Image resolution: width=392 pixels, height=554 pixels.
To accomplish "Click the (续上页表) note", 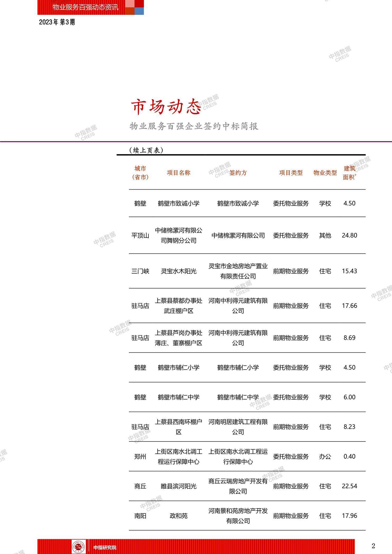I will click(x=146, y=150).
